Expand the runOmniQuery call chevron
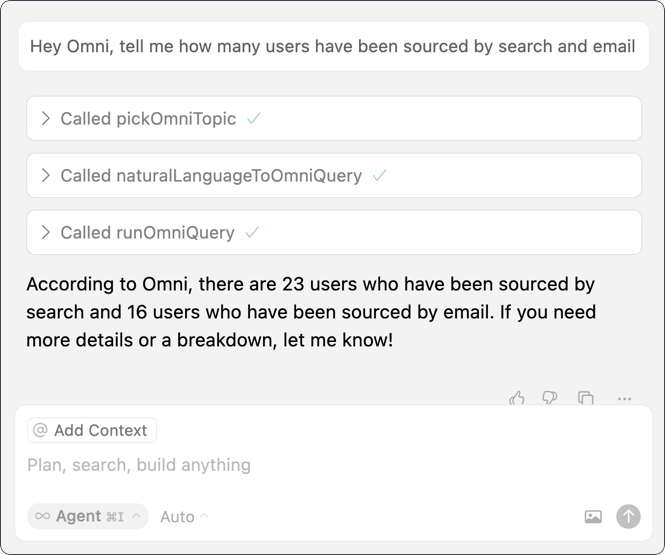The height and width of the screenshot is (555, 665). click(45, 232)
